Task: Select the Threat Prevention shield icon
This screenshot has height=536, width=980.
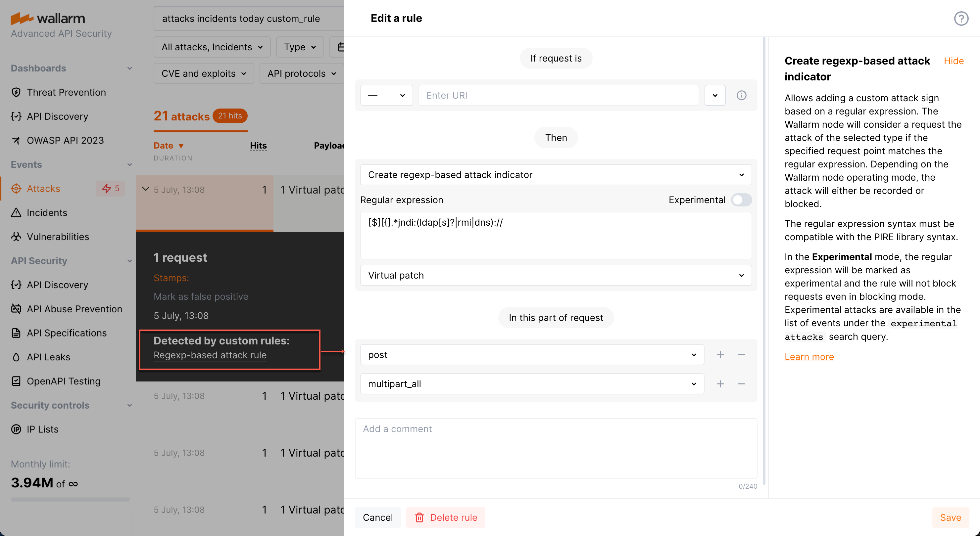Action: pyautogui.click(x=16, y=92)
